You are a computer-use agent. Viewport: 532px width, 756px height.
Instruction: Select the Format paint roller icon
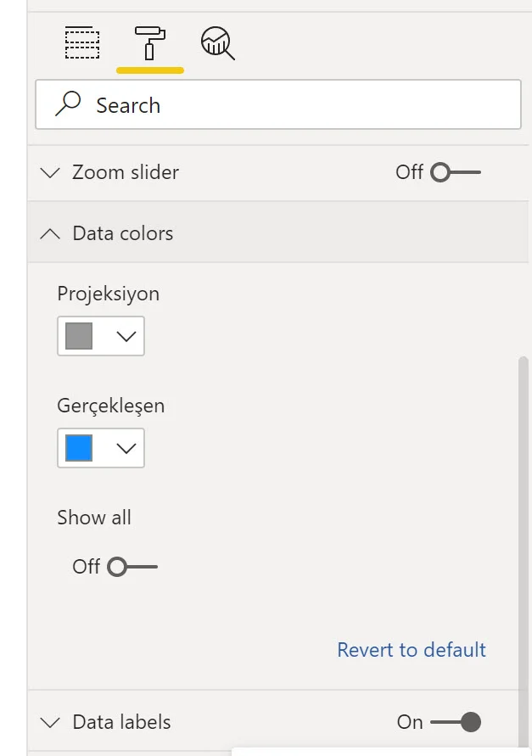click(x=149, y=42)
